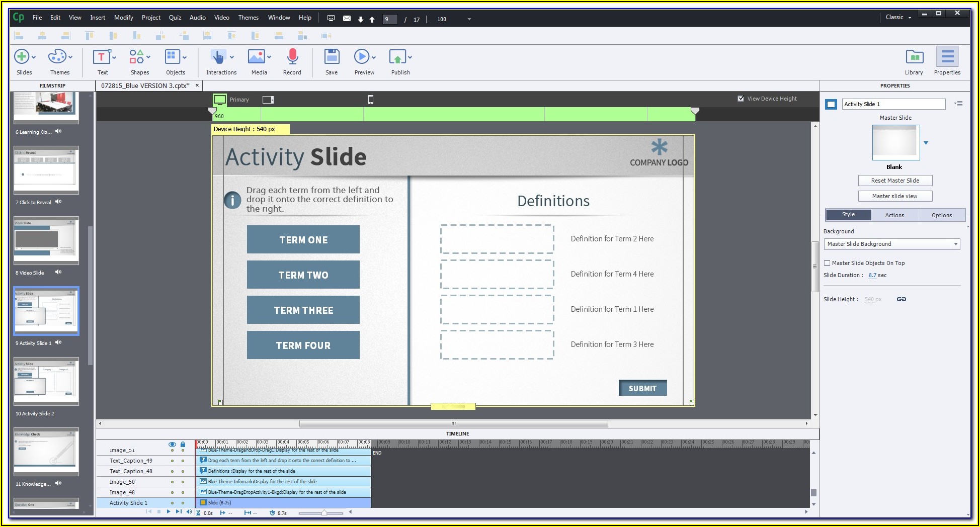The height and width of the screenshot is (527, 980).
Task: Open the Quiz menu
Action: 175,18
